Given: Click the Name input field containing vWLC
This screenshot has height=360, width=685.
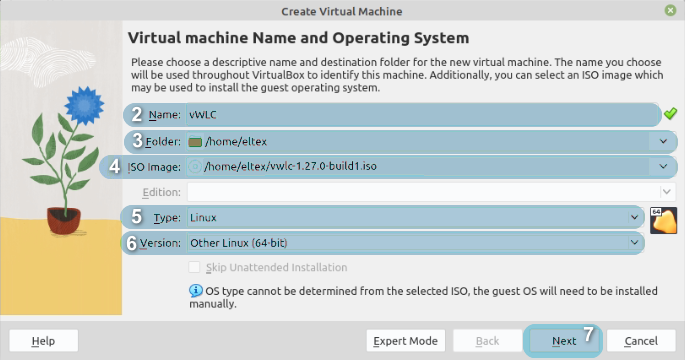Looking at the screenshot, I should [423, 114].
